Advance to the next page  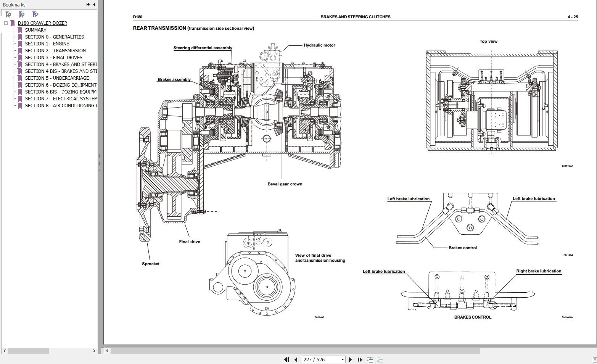coord(351,359)
